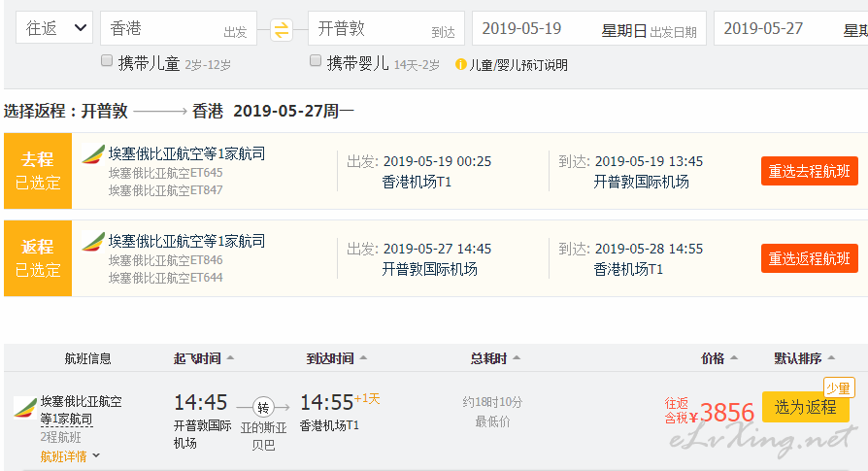Image resolution: width=868 pixels, height=471 pixels.
Task: Sort results by 价格 arrow
Action: [734, 358]
